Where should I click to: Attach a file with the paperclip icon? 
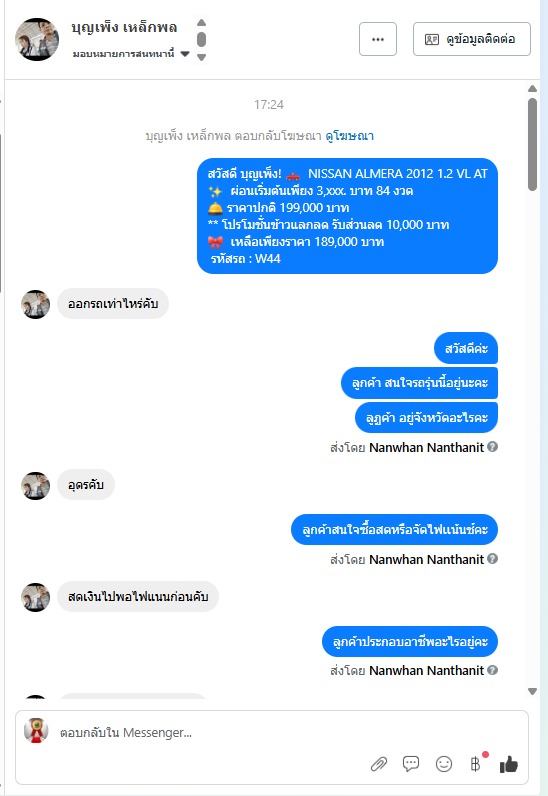(x=379, y=764)
